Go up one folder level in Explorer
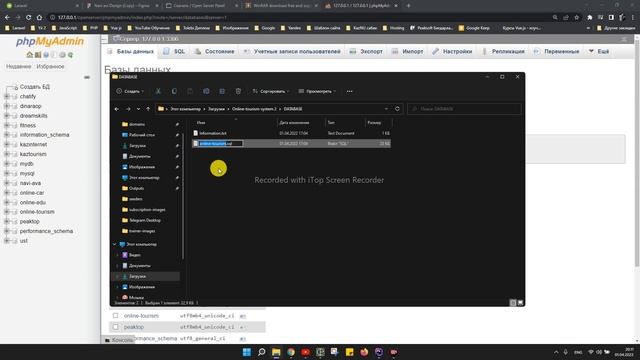The image size is (640, 360). pyautogui.click(x=148, y=109)
